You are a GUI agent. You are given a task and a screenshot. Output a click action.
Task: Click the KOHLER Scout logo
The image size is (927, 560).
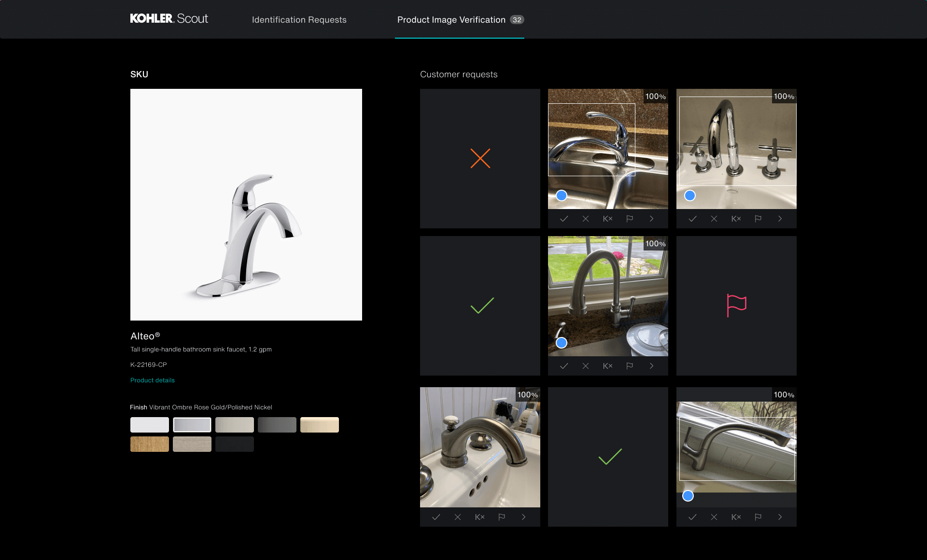pyautogui.click(x=169, y=19)
